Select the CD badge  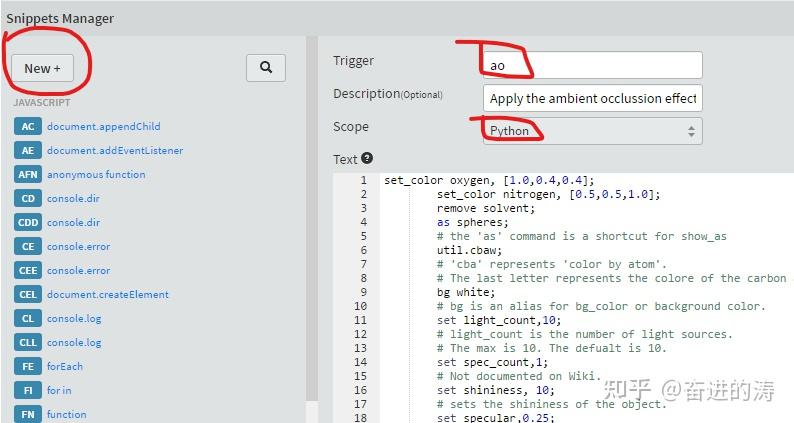[28, 199]
